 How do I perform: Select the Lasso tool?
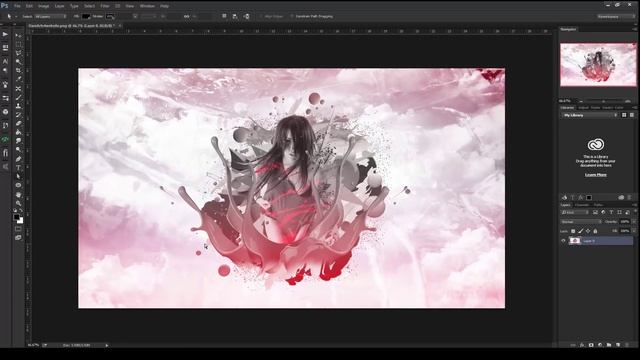(18, 53)
